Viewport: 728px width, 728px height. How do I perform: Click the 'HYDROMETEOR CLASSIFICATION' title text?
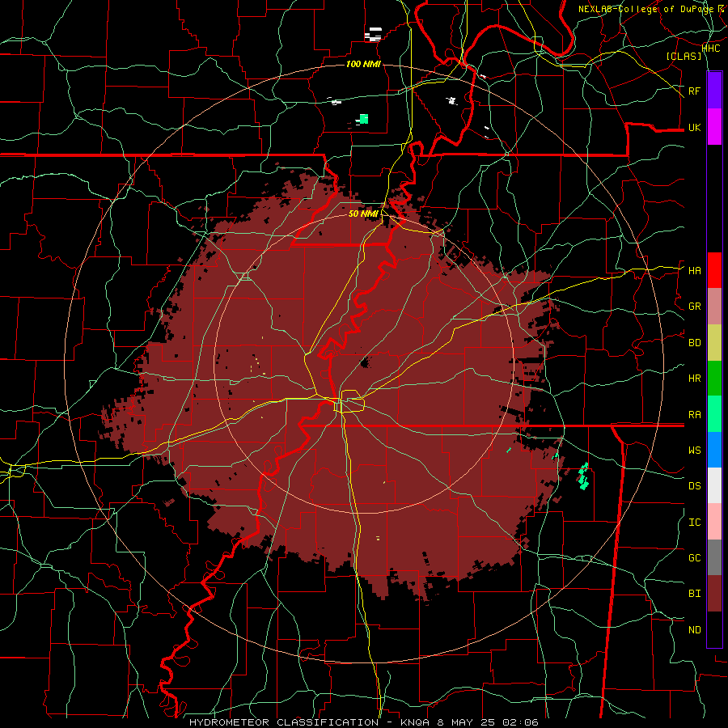[x=284, y=722]
